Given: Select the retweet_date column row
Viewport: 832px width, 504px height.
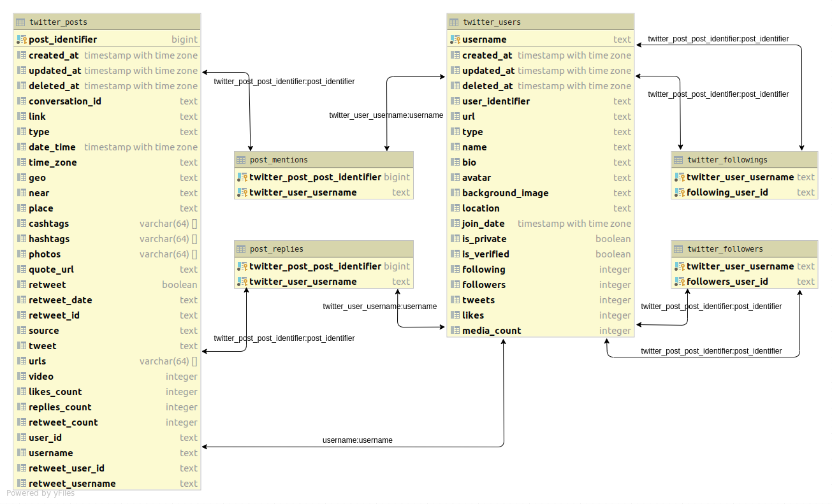Looking at the screenshot, I should point(107,300).
